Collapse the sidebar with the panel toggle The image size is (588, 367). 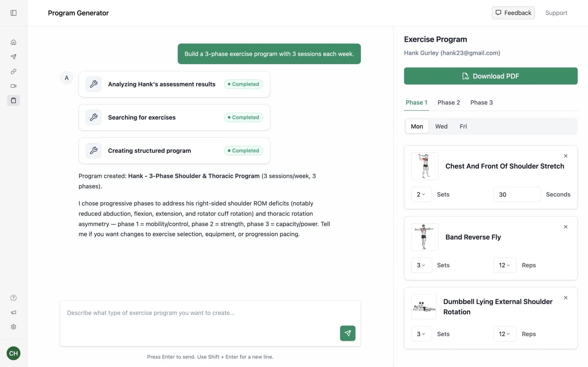click(x=14, y=13)
